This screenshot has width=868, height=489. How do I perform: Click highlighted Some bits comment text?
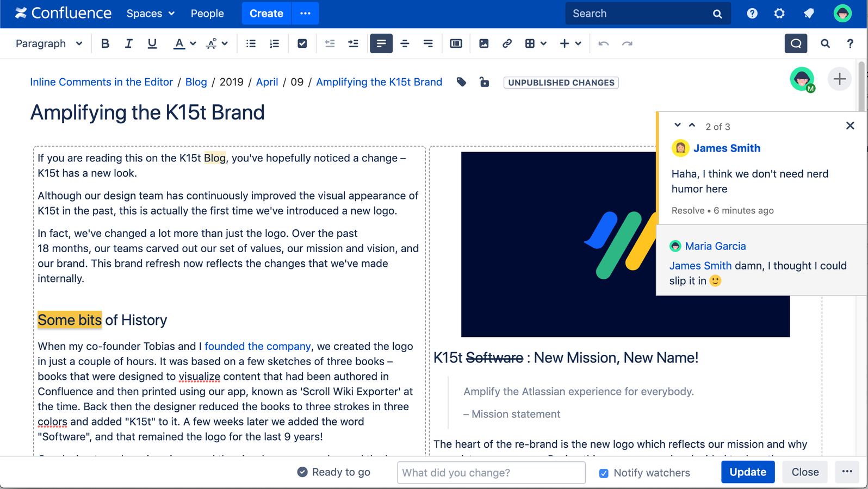pos(70,319)
